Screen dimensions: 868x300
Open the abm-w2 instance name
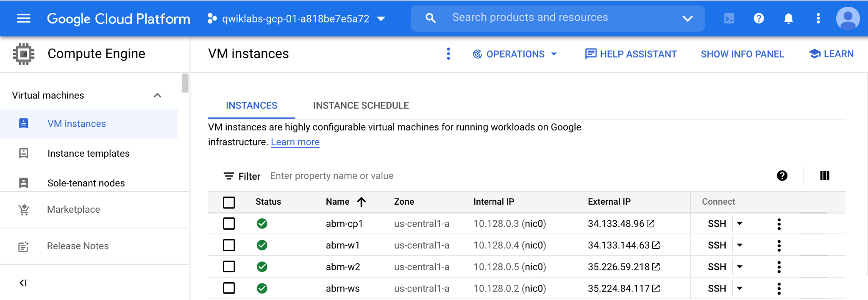pyautogui.click(x=343, y=267)
